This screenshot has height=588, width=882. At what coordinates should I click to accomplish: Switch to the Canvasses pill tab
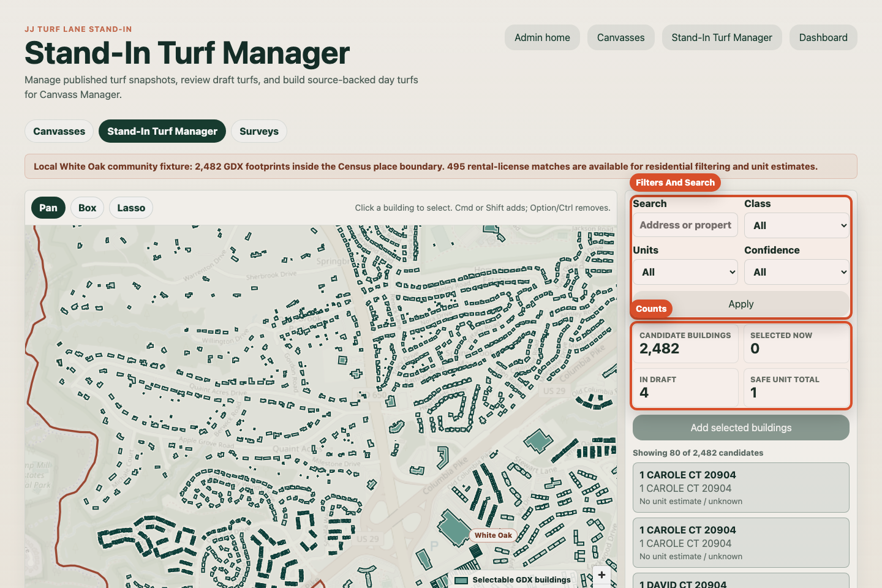[x=59, y=131]
